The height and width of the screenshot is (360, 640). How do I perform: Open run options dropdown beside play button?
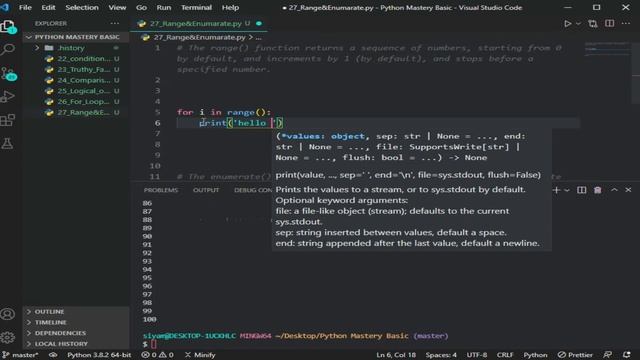[x=578, y=24]
